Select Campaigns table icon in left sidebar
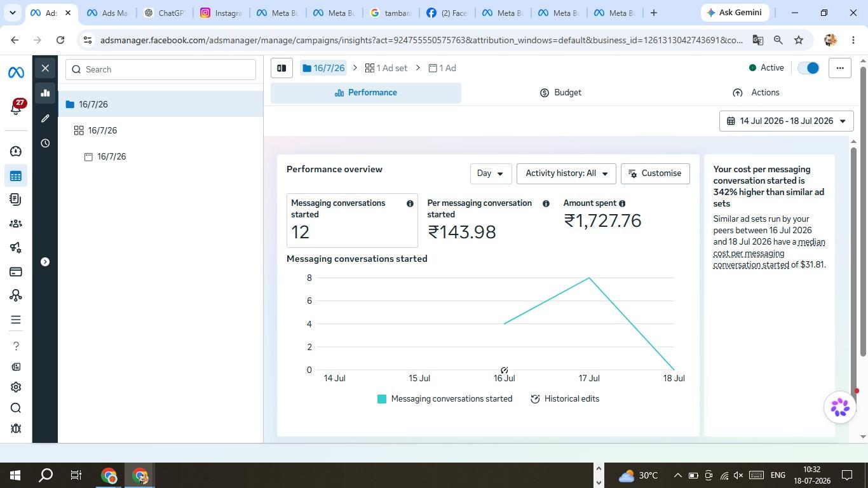Viewport: 868px width, 488px height. pyautogui.click(x=16, y=176)
